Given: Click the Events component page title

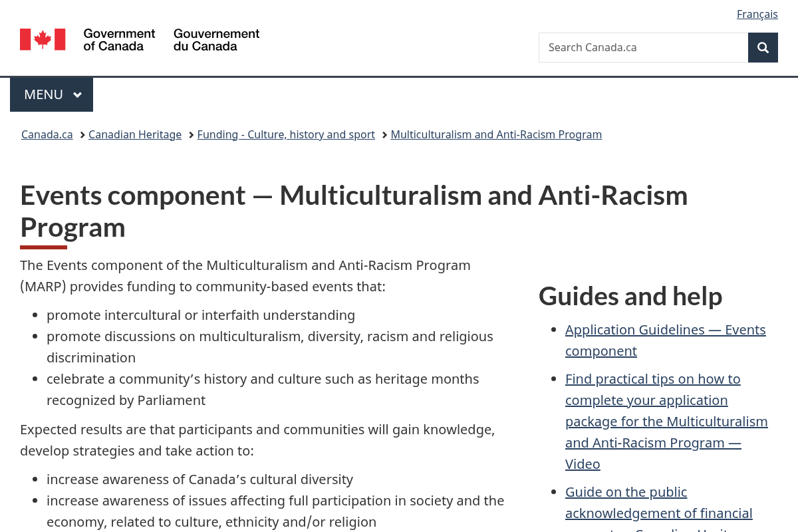Looking at the screenshot, I should coord(354,211).
